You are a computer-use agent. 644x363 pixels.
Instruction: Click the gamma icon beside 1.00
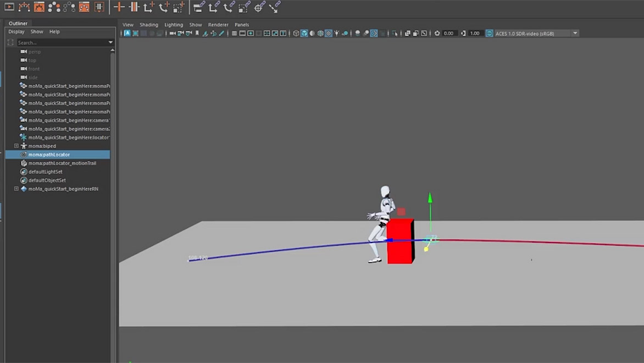463,34
